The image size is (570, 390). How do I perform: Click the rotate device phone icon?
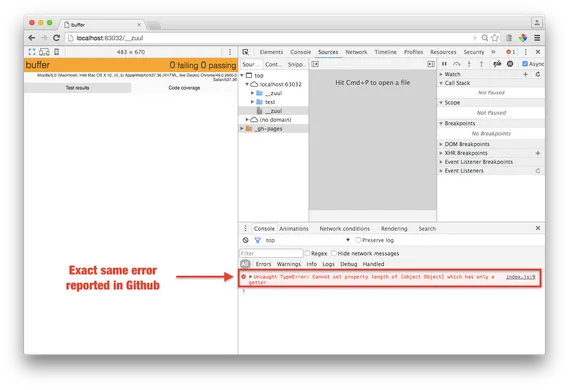pos(57,52)
